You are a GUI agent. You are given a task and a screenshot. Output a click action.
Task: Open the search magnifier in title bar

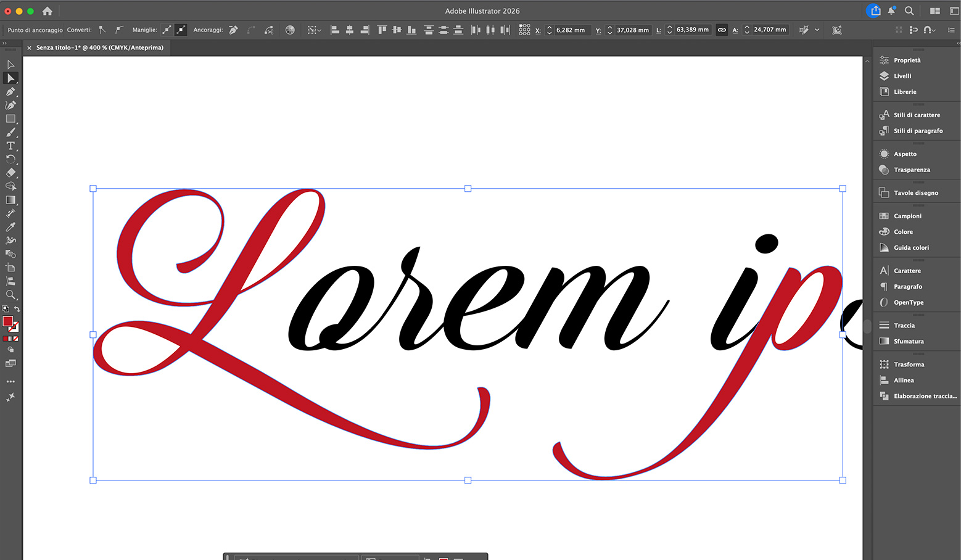[909, 11]
